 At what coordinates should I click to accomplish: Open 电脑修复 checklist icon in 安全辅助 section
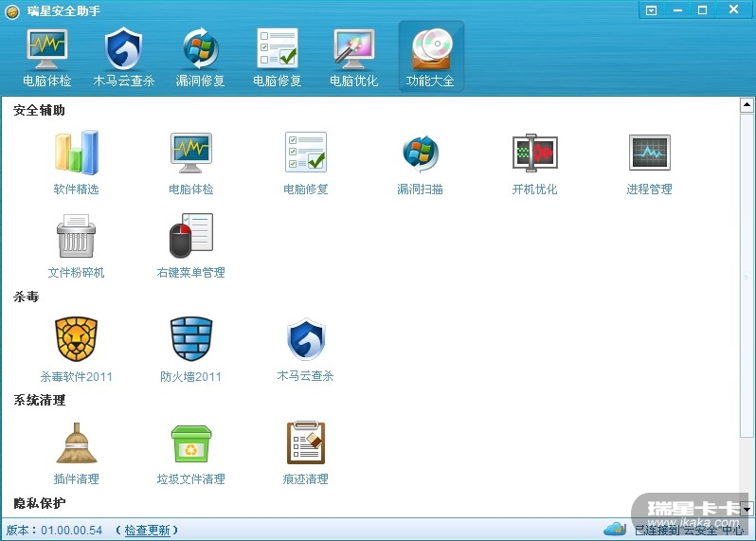tap(306, 153)
